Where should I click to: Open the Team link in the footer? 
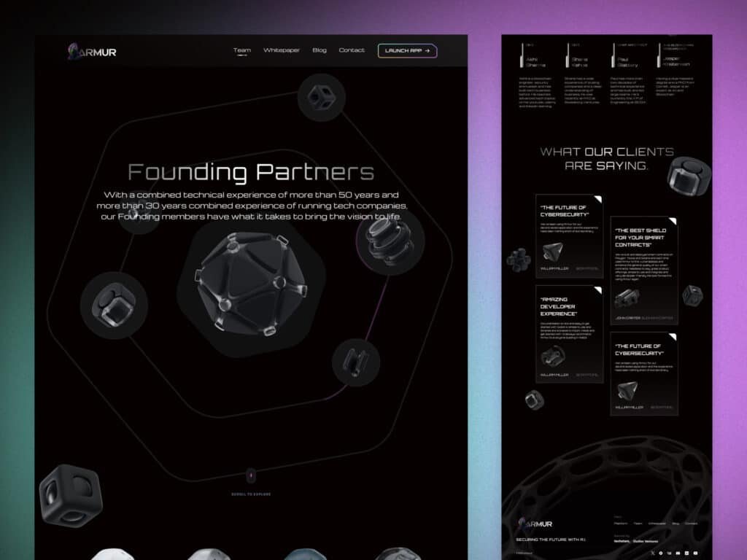pyautogui.click(x=638, y=524)
